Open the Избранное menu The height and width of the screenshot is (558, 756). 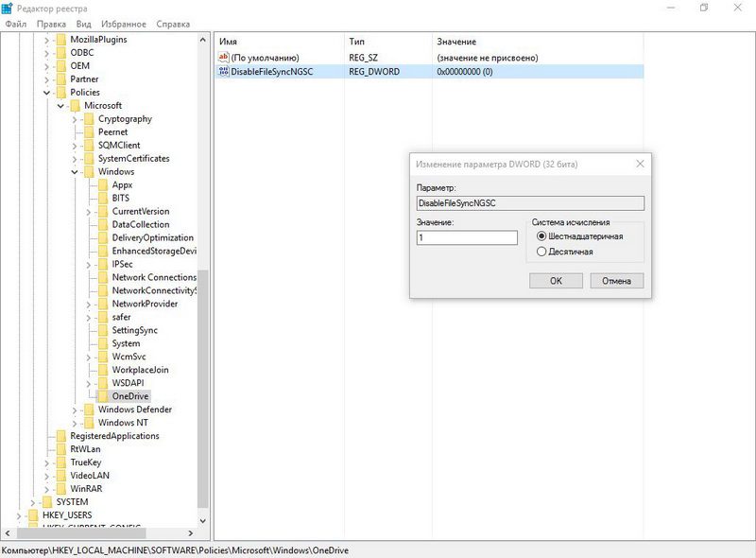(124, 24)
